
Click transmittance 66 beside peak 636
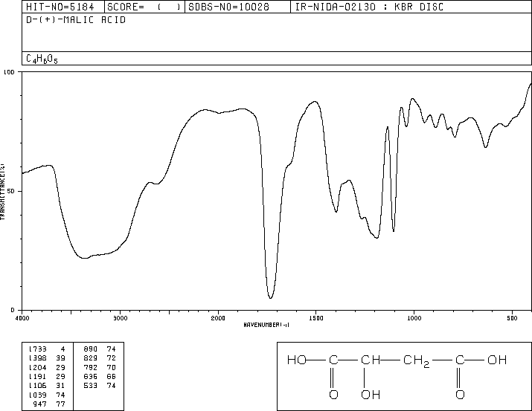pos(112,376)
